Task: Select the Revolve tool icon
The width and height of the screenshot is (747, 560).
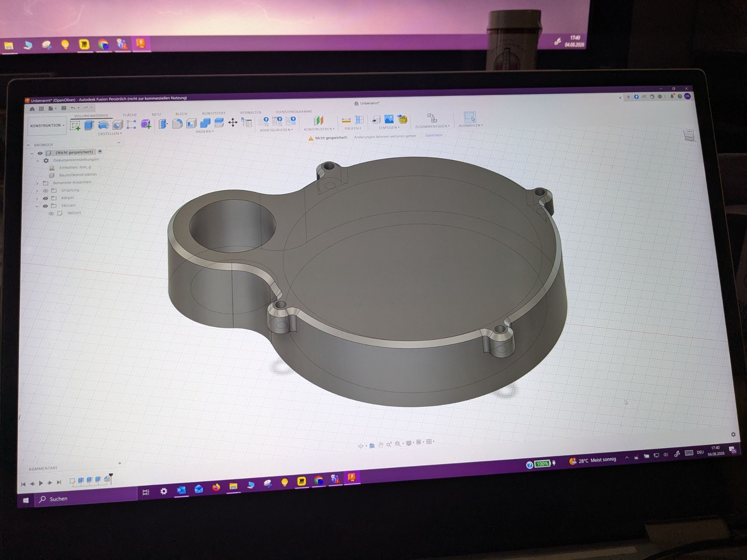Action: point(103,125)
